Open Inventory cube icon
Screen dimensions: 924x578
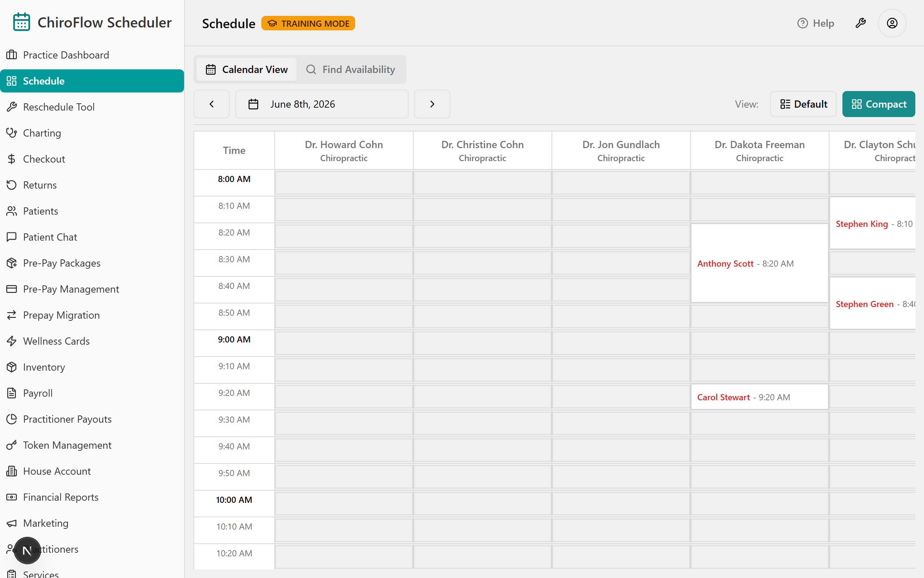click(12, 367)
